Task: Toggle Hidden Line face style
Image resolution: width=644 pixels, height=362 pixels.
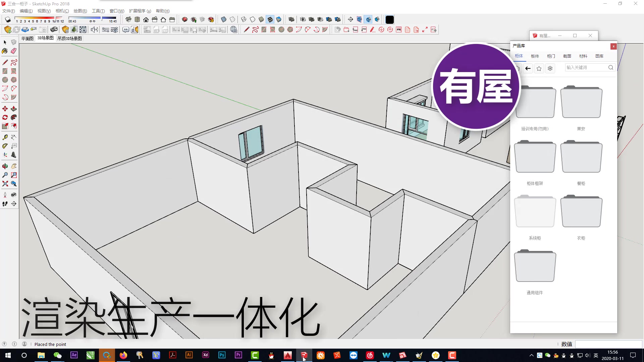Action: pos(253,19)
